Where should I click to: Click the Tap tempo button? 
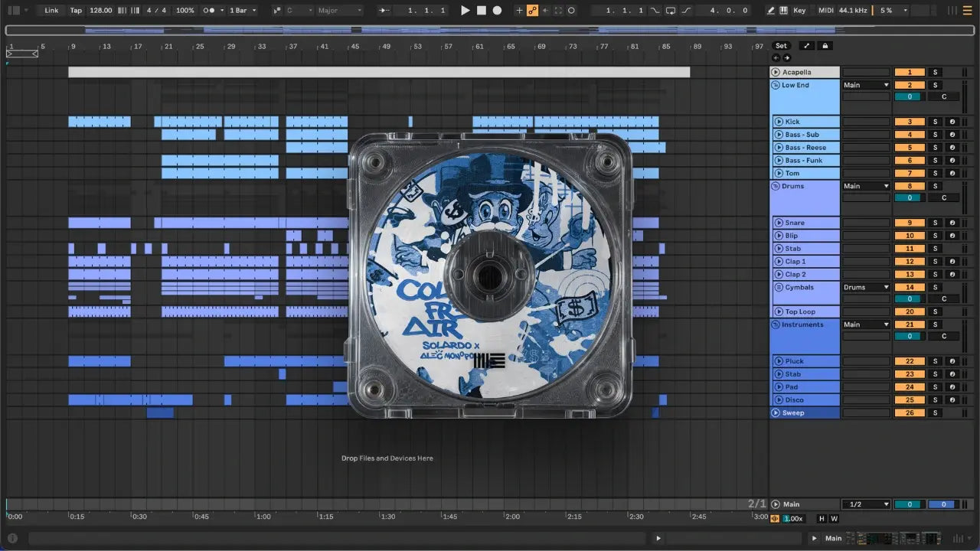pos(76,11)
